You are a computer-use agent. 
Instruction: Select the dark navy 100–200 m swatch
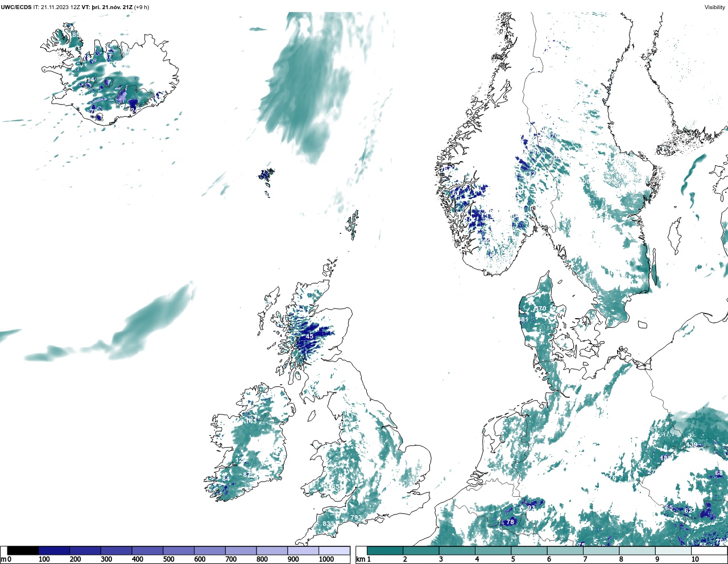pyautogui.click(x=54, y=551)
